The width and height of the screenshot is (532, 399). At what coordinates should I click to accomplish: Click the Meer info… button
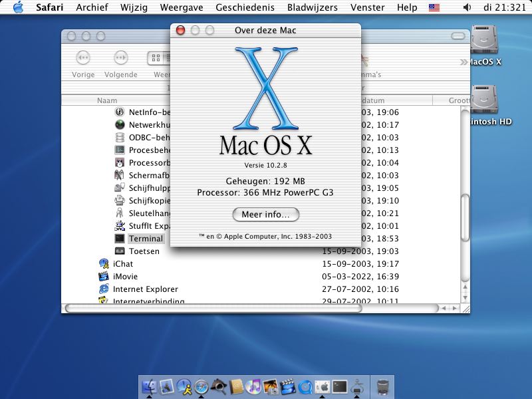(266, 215)
